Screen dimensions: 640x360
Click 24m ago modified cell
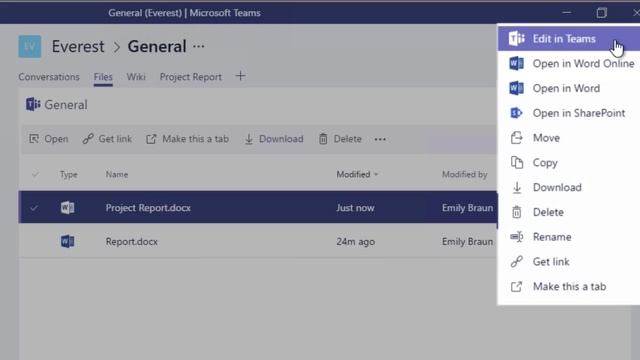pos(356,242)
